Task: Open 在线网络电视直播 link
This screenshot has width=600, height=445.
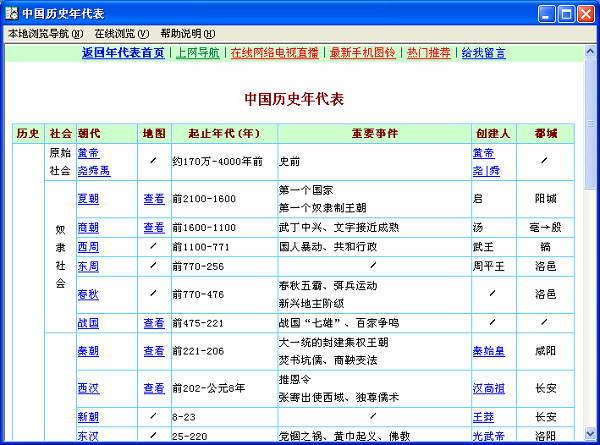Action: tap(275, 53)
